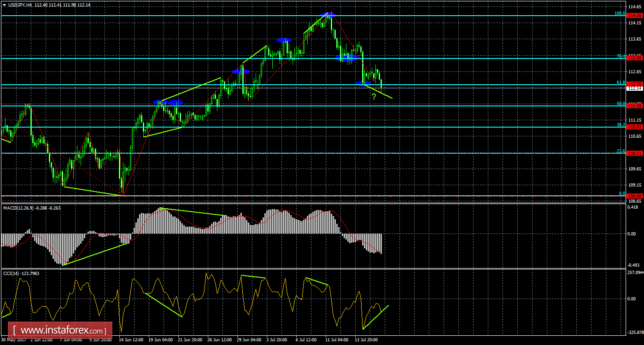
Task: Click the 19 Jun 04:00 time axis label
Action: [x=160, y=340]
